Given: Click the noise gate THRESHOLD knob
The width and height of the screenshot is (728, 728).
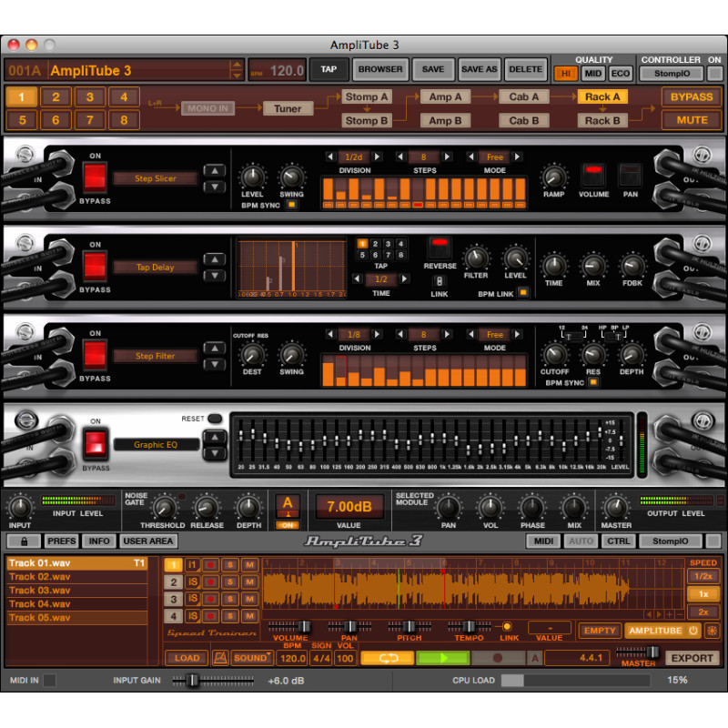Looking at the screenshot, I should pyautogui.click(x=163, y=508).
